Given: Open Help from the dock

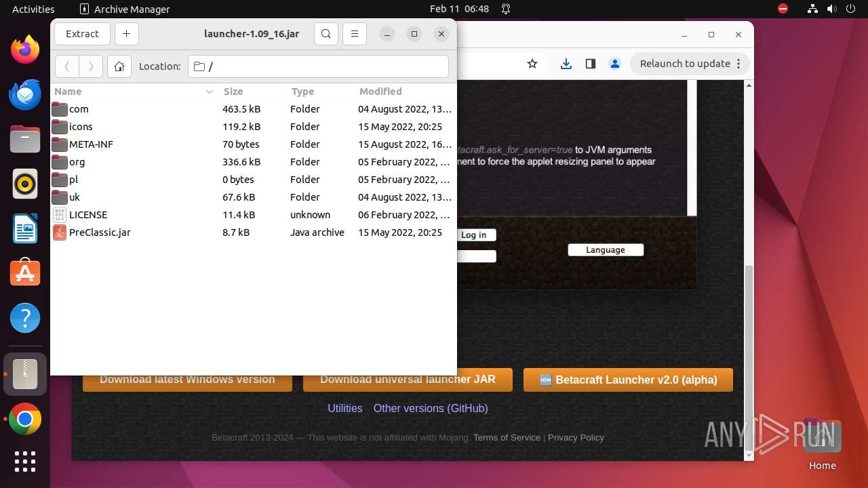Looking at the screenshot, I should pyautogui.click(x=25, y=318).
